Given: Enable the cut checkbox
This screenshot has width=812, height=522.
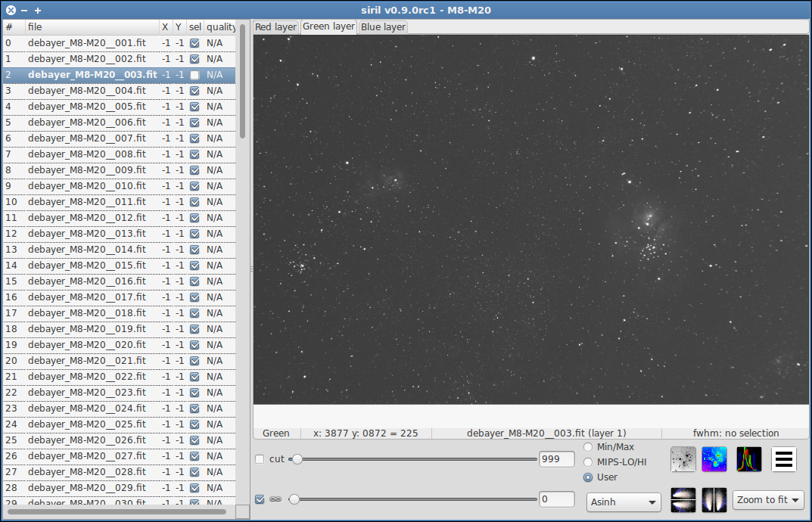Looking at the screenshot, I should (260, 459).
